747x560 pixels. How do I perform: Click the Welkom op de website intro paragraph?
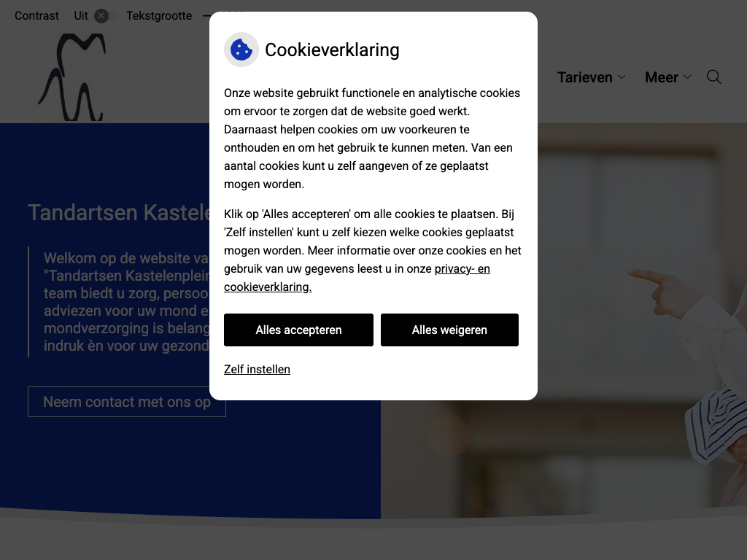click(x=126, y=302)
